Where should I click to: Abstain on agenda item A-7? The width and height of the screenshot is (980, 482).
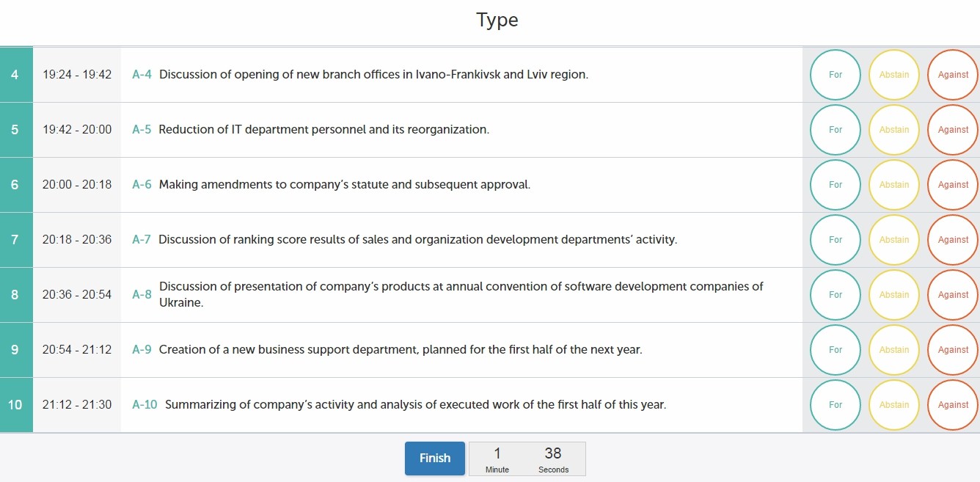click(894, 240)
